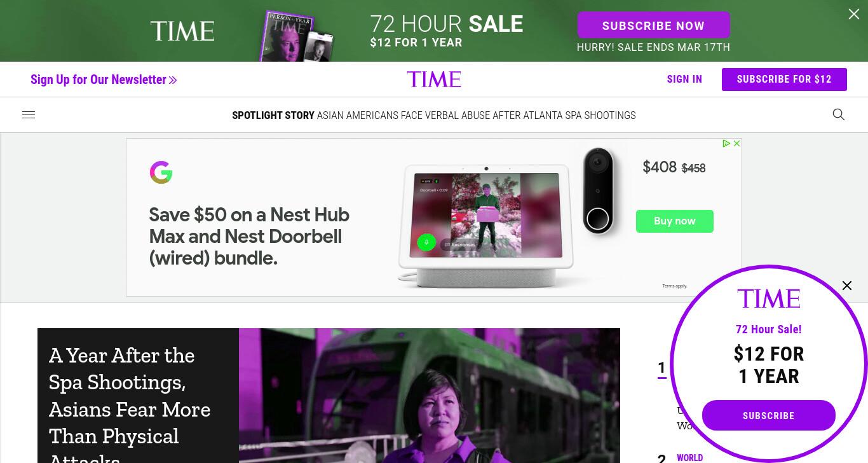
Task: Open the hamburger menu icon
Action: click(x=29, y=115)
